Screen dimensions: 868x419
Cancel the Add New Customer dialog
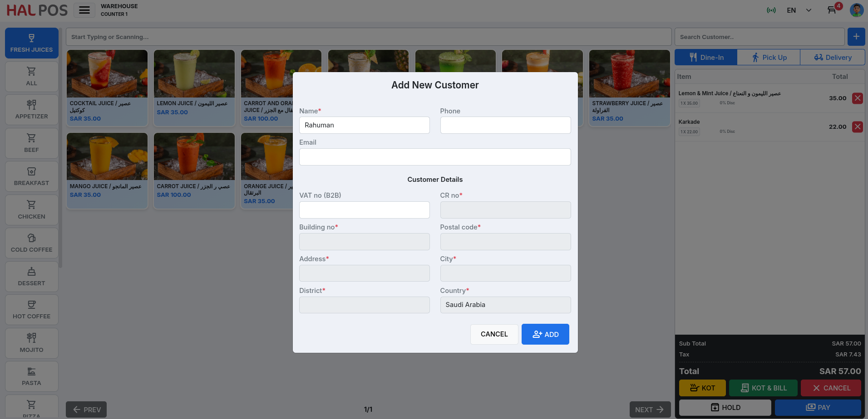pos(494,334)
